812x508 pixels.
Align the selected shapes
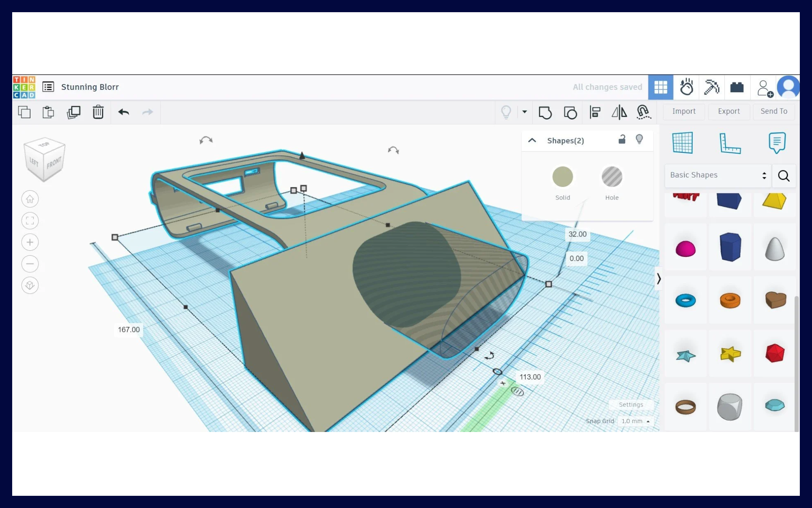(x=595, y=112)
